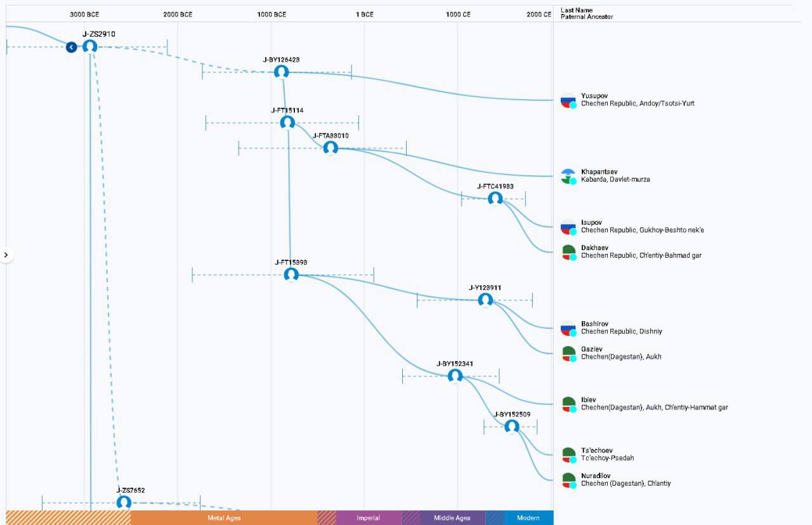This screenshot has height=525, width=812.
Task: Open the J-BY152509 haplogroup node
Action: click(x=512, y=427)
